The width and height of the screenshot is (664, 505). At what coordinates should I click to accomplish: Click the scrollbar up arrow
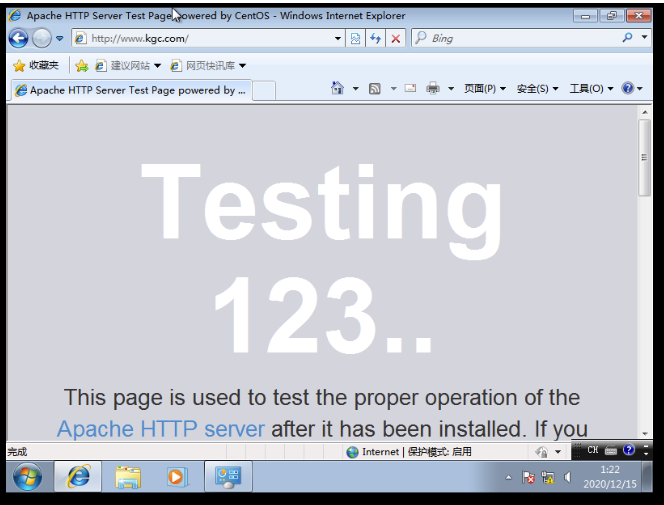click(x=645, y=112)
